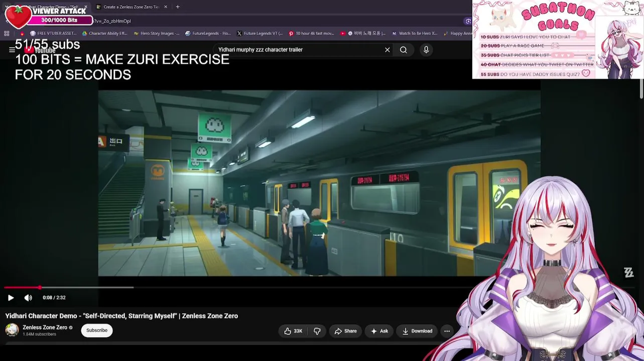The width and height of the screenshot is (644, 361).
Task: Open the Ask AI button
Action: click(379, 331)
